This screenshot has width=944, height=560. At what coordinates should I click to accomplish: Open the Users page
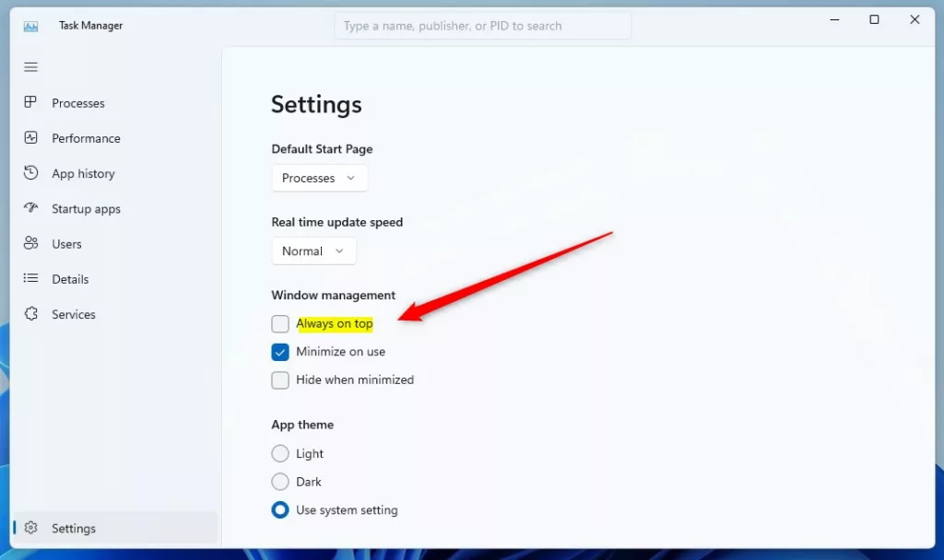[66, 243]
